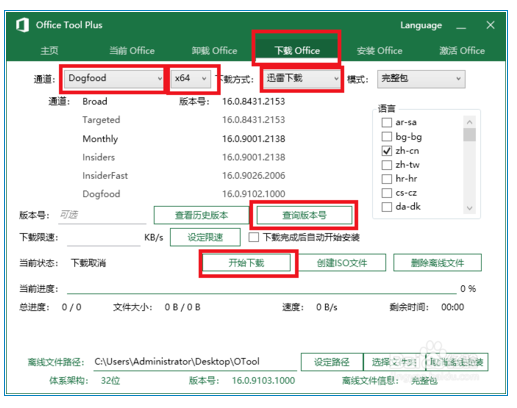Expand the Dogfood channel dropdown
The height and width of the screenshot is (408, 517).
point(113,79)
